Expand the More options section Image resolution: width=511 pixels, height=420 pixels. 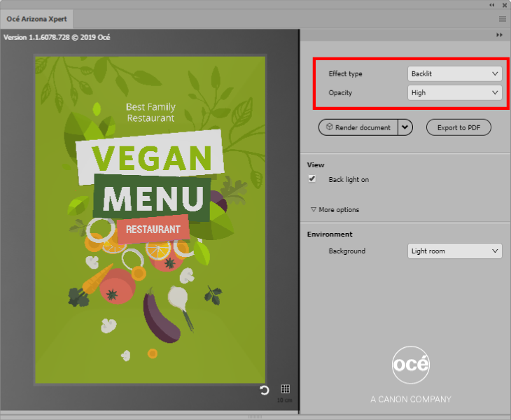(x=335, y=210)
